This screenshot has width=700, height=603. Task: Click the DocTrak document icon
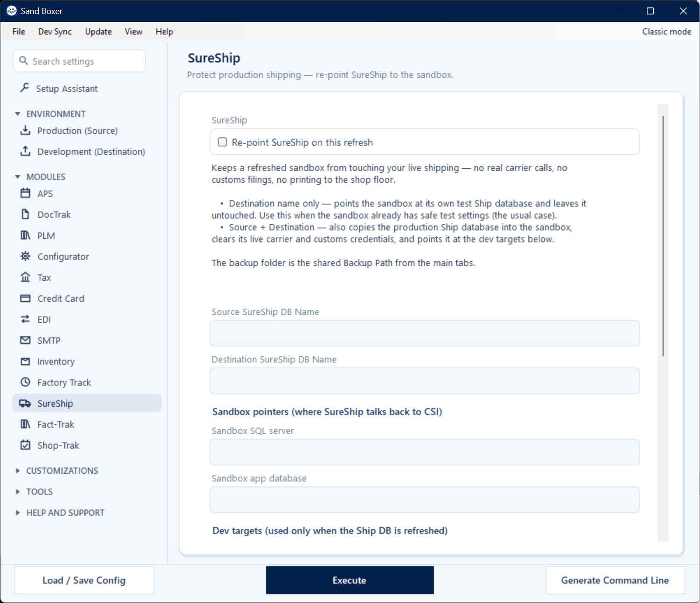tap(26, 214)
